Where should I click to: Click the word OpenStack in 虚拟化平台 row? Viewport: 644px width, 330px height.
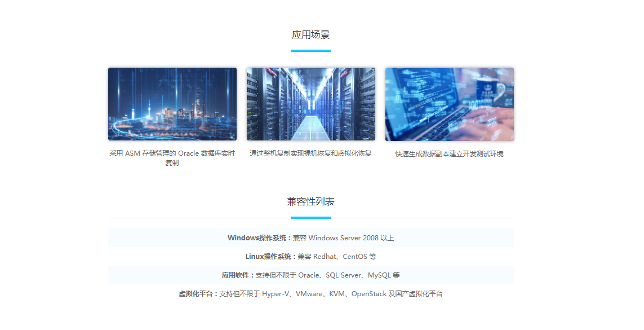[369, 294]
